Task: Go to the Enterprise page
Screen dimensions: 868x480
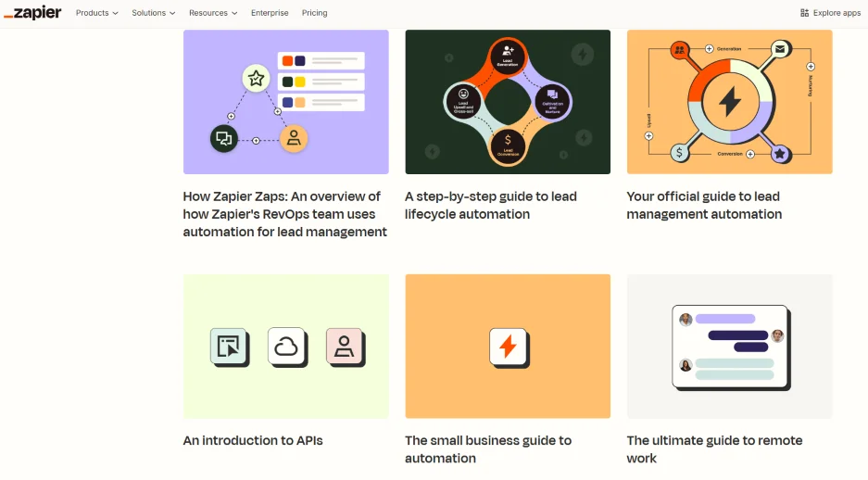Action: [x=270, y=13]
